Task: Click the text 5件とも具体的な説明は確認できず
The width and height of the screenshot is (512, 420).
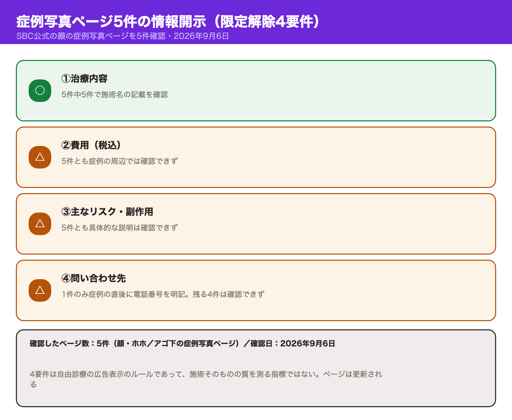Action: coord(120,228)
